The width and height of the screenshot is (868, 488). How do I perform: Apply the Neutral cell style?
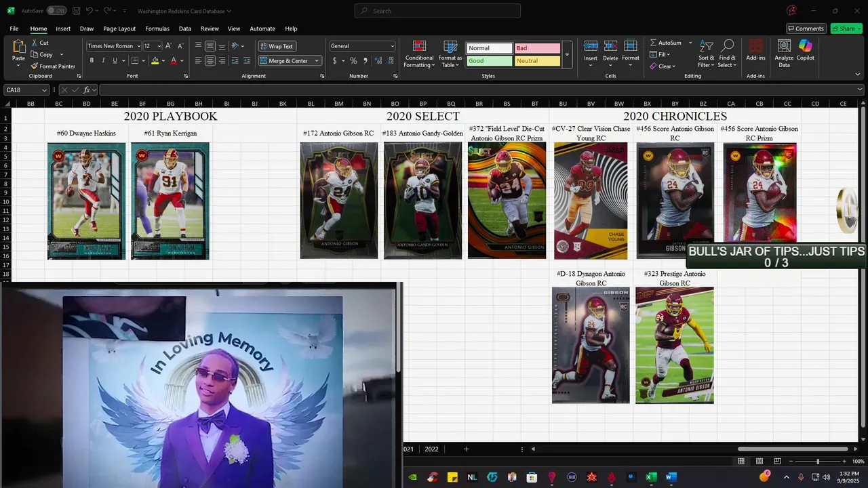537,61
